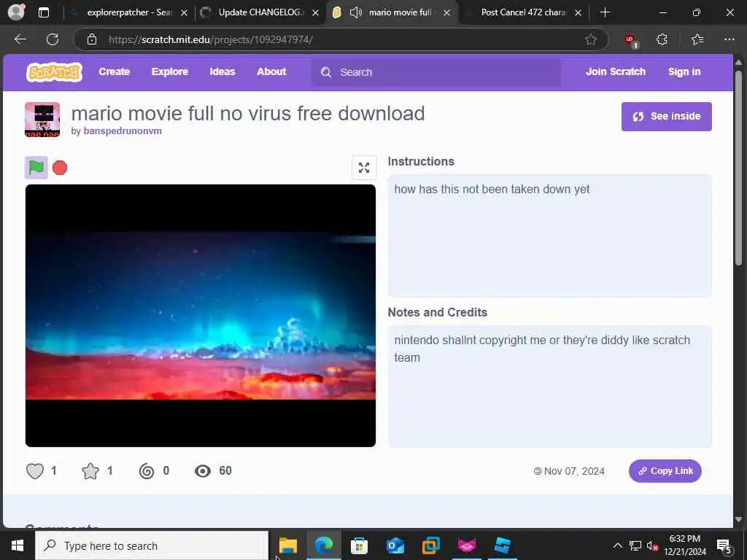Click Windows taskbar search box
Viewport: 747px width, 560px height.
coord(152,545)
